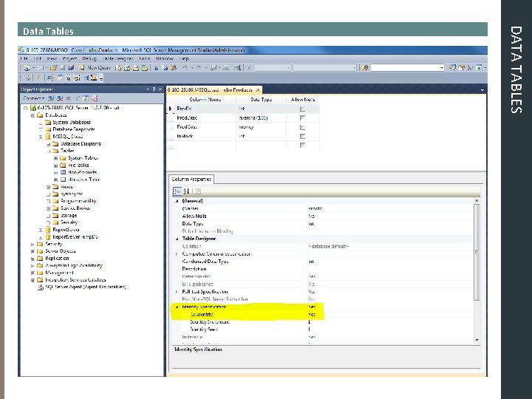Screen dimensions: 532x399
Task: Open the Table Designer menu
Action: [117, 58]
